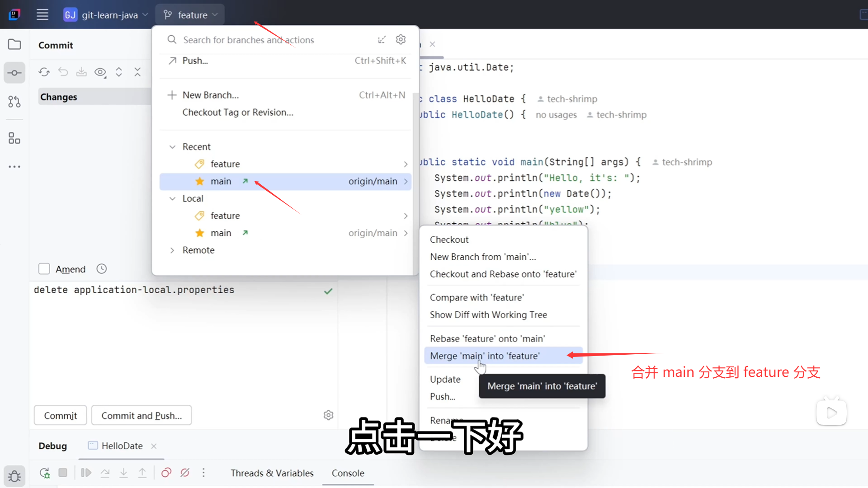
Task: Click the Refresh changes icon
Action: point(44,72)
